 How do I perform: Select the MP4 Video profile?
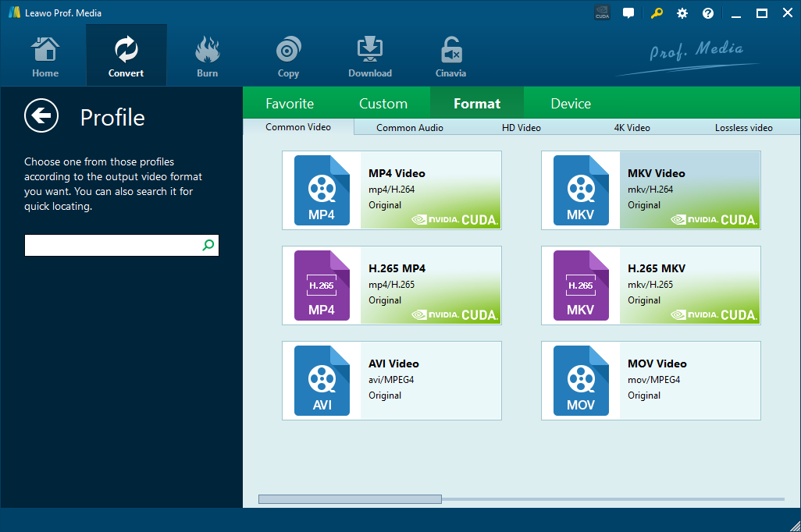[391, 190]
